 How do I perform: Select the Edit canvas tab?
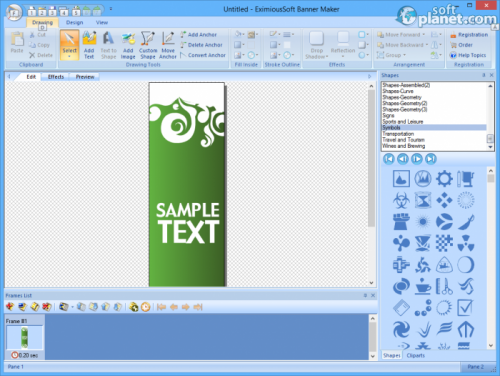[x=31, y=77]
